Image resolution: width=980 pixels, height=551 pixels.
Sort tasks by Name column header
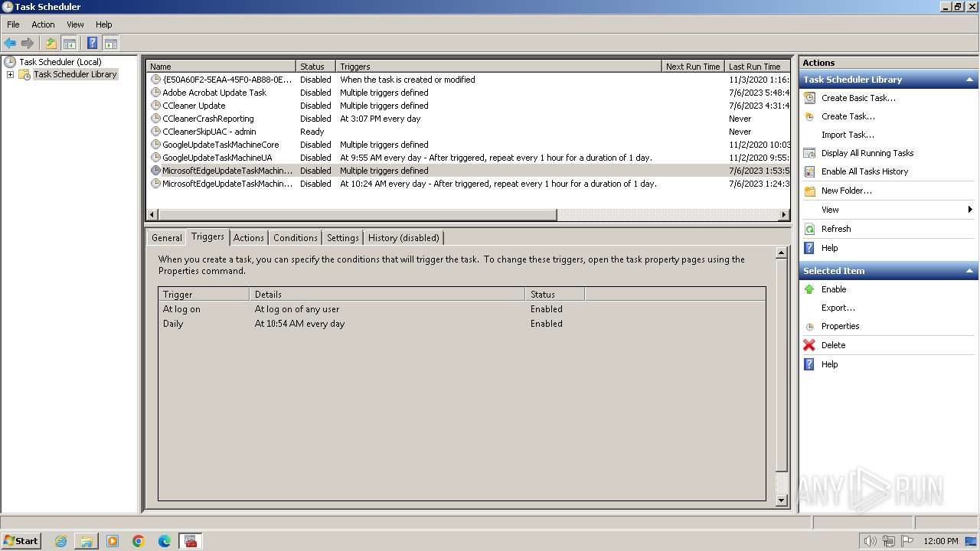pyautogui.click(x=220, y=67)
